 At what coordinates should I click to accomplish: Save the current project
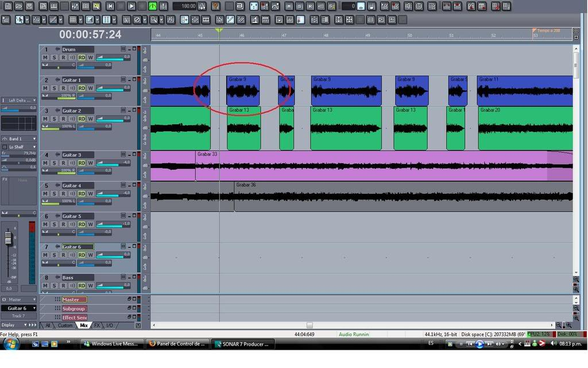(29, 6)
